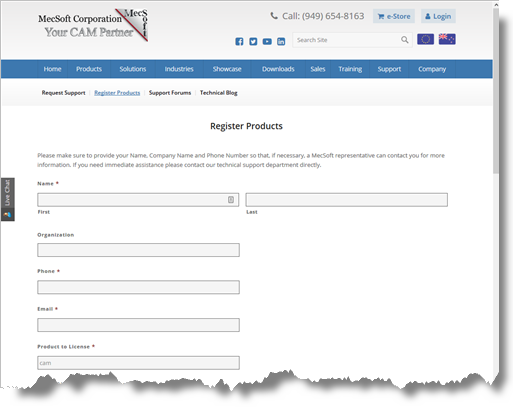Image resolution: width=513 pixels, height=407 pixels.
Task: Go to Request Support link
Action: tap(63, 93)
